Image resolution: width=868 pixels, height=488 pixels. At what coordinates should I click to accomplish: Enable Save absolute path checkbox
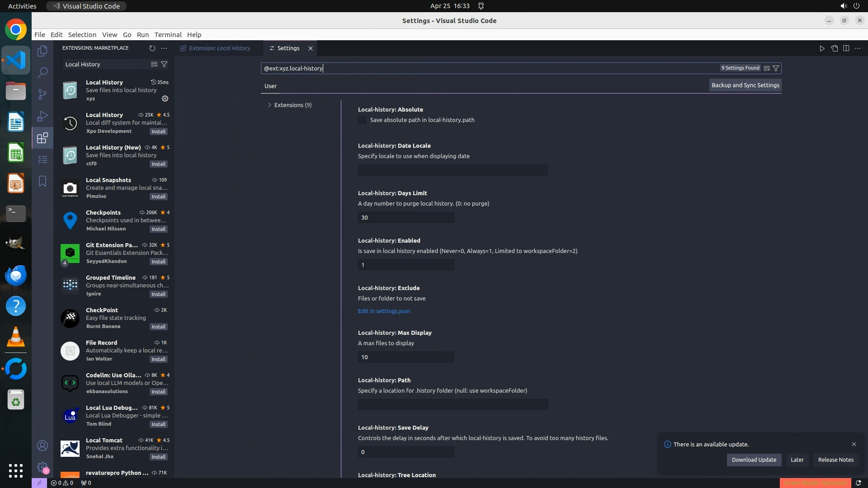pos(362,120)
